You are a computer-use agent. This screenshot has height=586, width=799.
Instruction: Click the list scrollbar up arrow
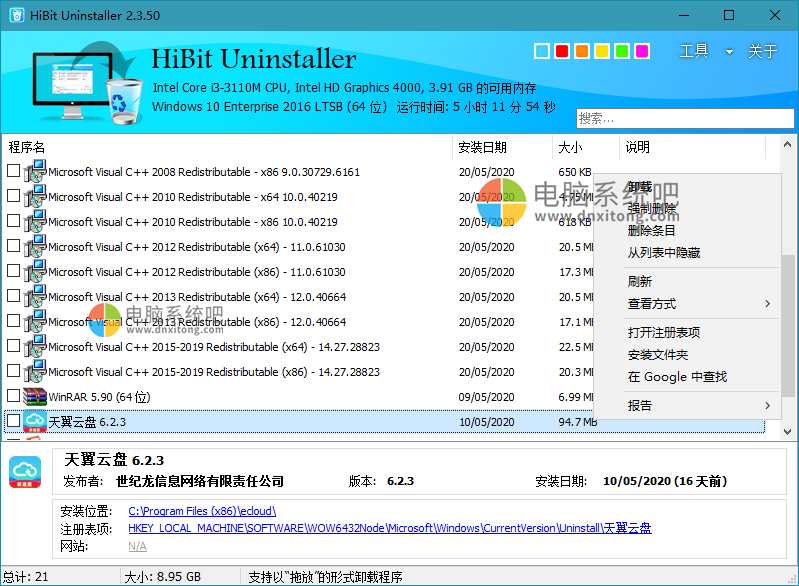click(787, 145)
